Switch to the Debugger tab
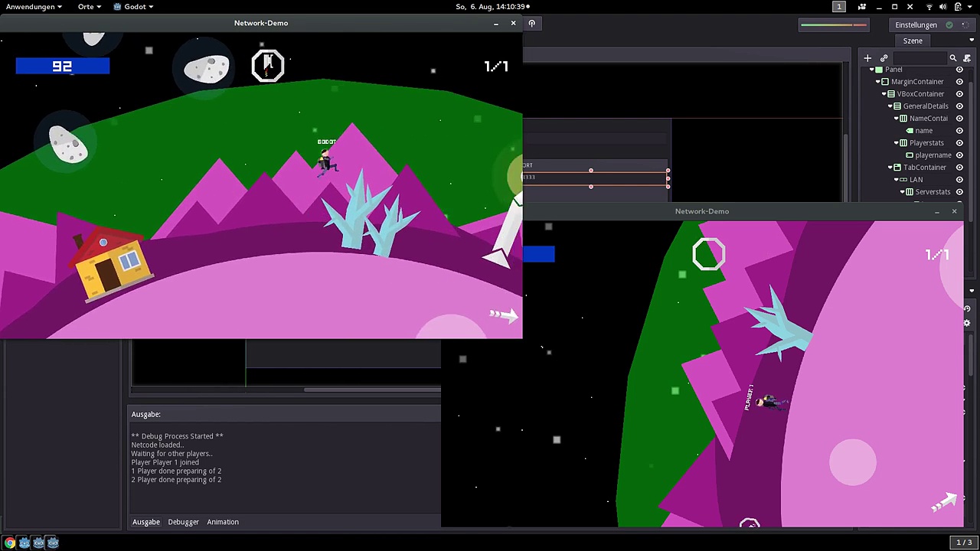The height and width of the screenshot is (551, 980). pos(183,522)
